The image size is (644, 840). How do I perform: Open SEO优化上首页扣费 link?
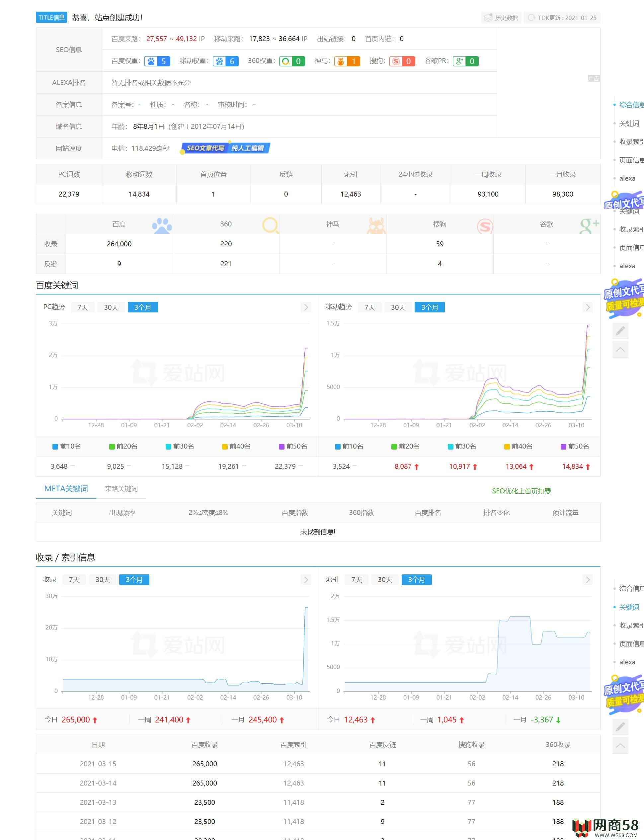pyautogui.click(x=521, y=491)
